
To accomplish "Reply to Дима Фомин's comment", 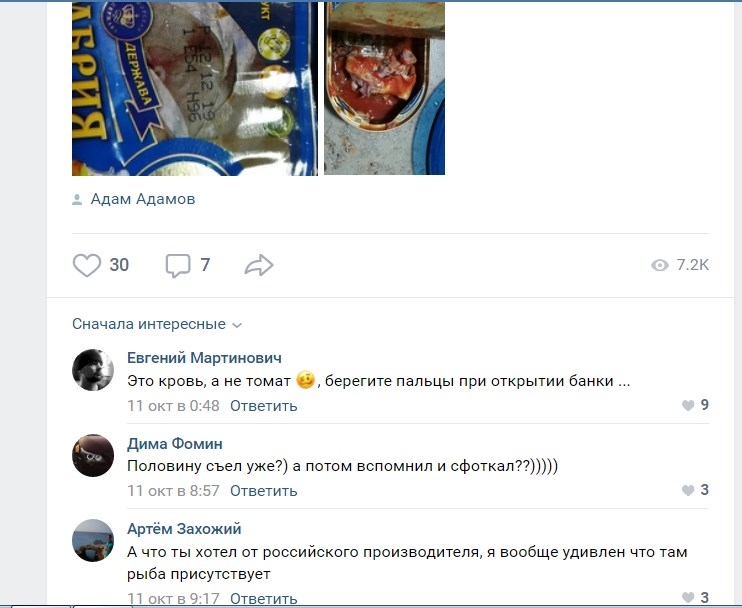I will click(x=264, y=491).
